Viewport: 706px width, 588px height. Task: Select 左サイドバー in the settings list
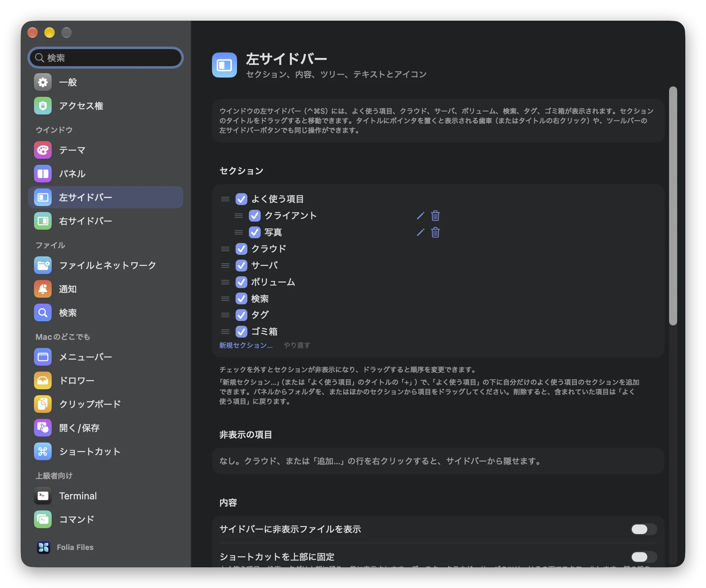(x=106, y=197)
